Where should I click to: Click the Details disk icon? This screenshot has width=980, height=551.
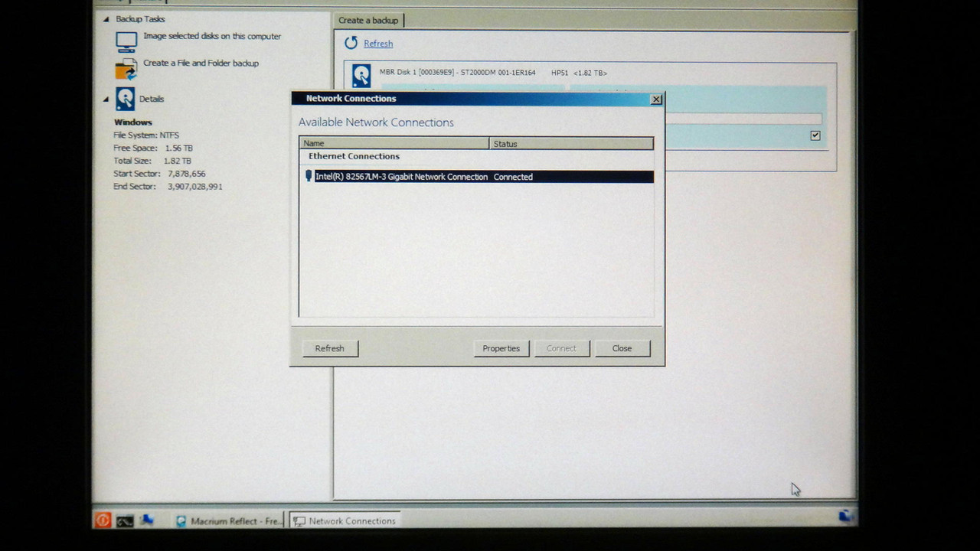click(126, 99)
